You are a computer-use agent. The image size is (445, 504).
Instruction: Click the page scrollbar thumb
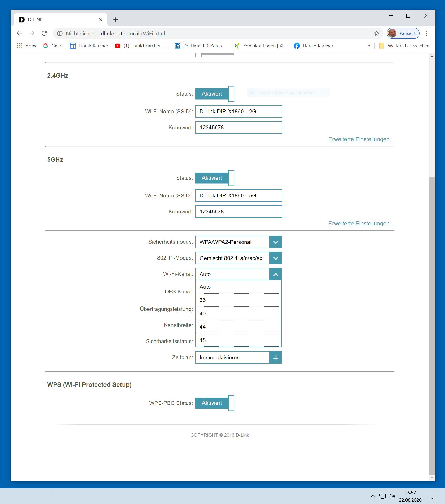pos(432,325)
